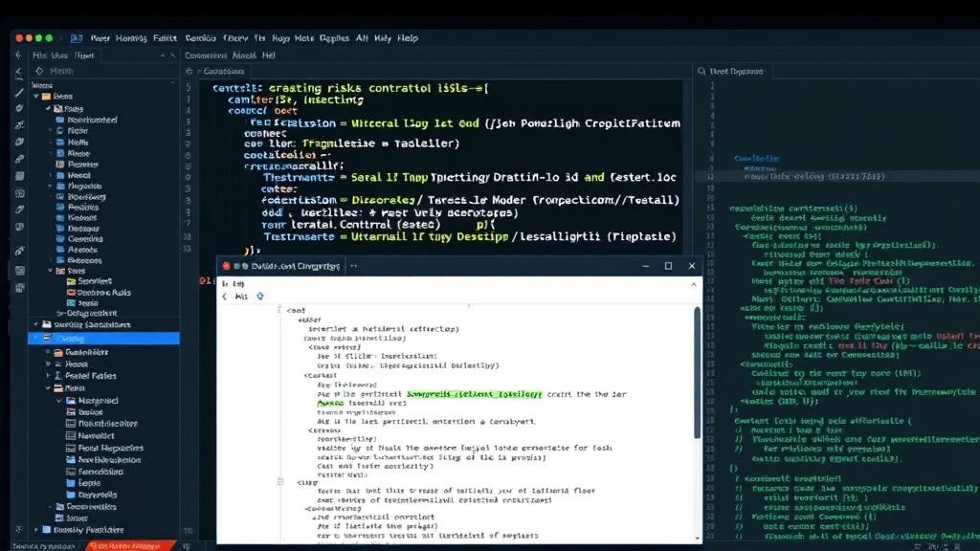Click the red close light in the main window title bar
Viewport: 980px width, 551px height.
pyautogui.click(x=19, y=38)
